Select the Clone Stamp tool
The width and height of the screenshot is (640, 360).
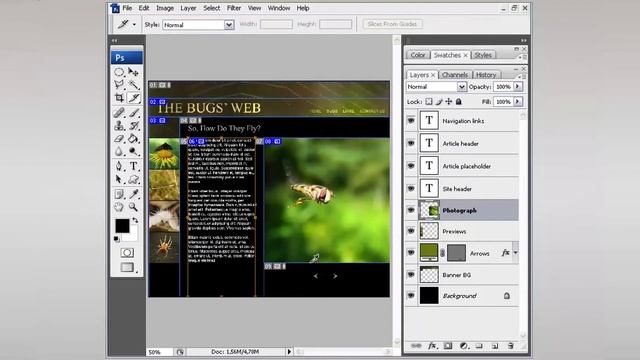tap(119, 125)
